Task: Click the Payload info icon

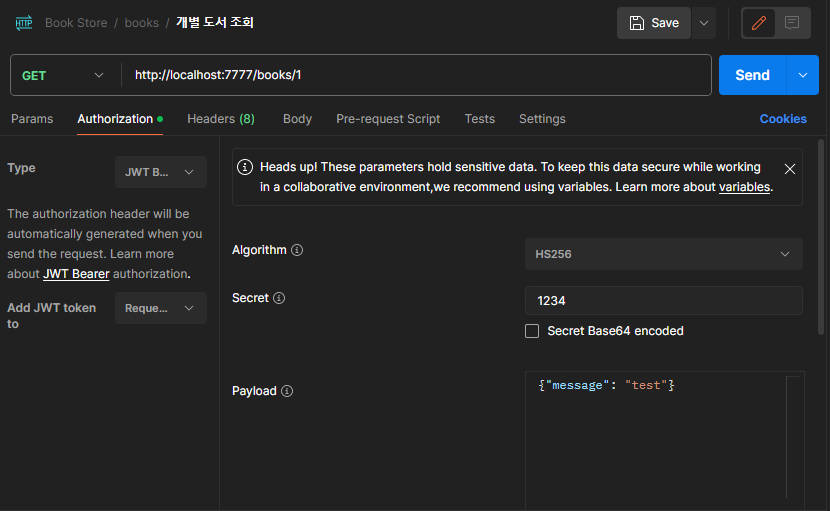Action: coord(287,391)
